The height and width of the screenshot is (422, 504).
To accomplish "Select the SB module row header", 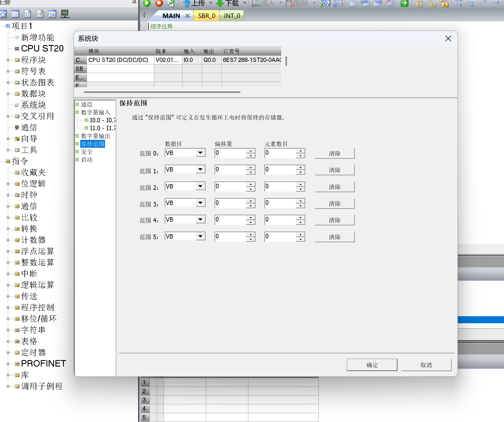I will [x=80, y=69].
